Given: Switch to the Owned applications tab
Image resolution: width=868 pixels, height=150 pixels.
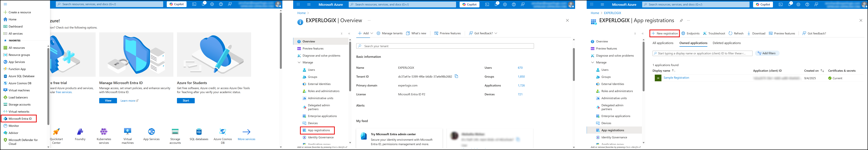Looking at the screenshot, I should 693,43.
